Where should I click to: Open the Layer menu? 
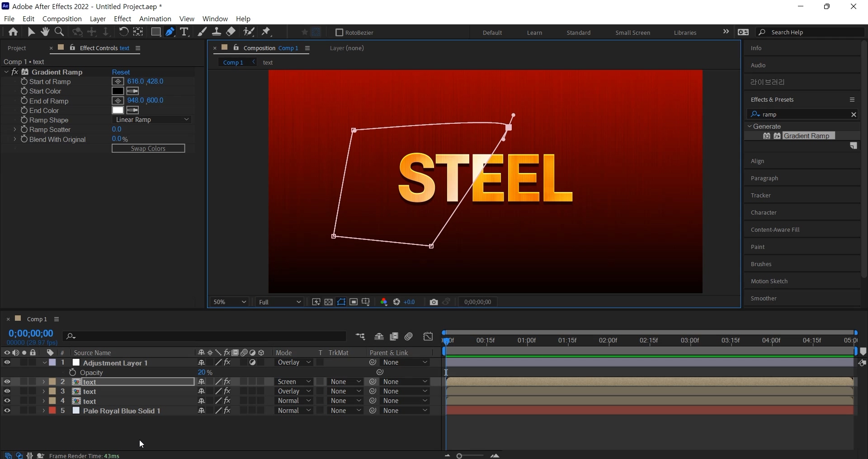point(98,19)
